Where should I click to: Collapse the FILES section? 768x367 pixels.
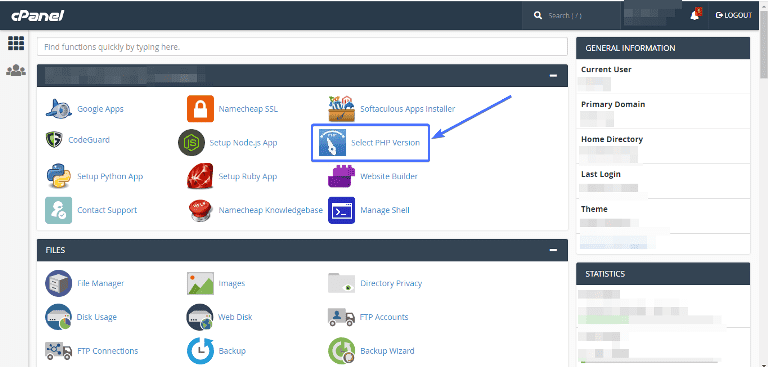553,250
